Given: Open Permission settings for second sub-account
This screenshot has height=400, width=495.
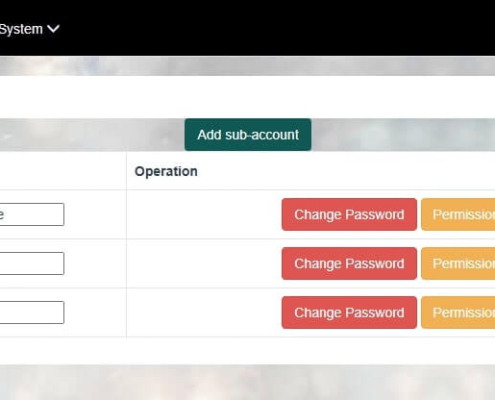Looking at the screenshot, I should [x=458, y=263].
